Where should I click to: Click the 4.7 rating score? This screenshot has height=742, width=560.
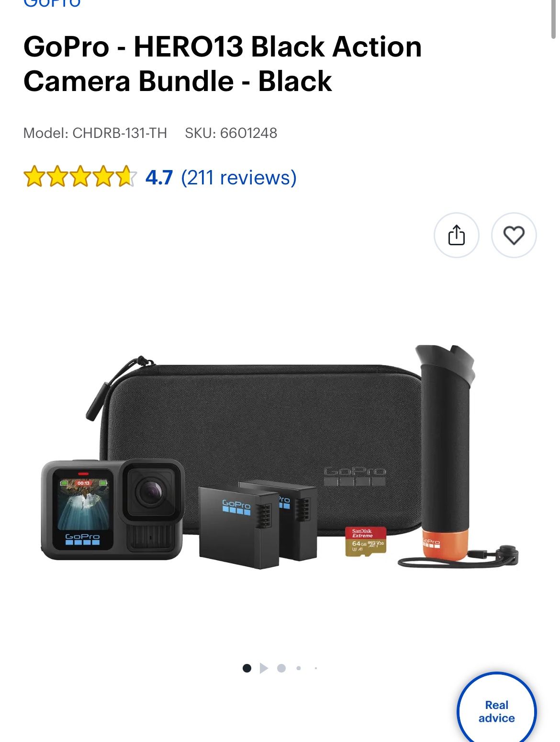(x=159, y=178)
